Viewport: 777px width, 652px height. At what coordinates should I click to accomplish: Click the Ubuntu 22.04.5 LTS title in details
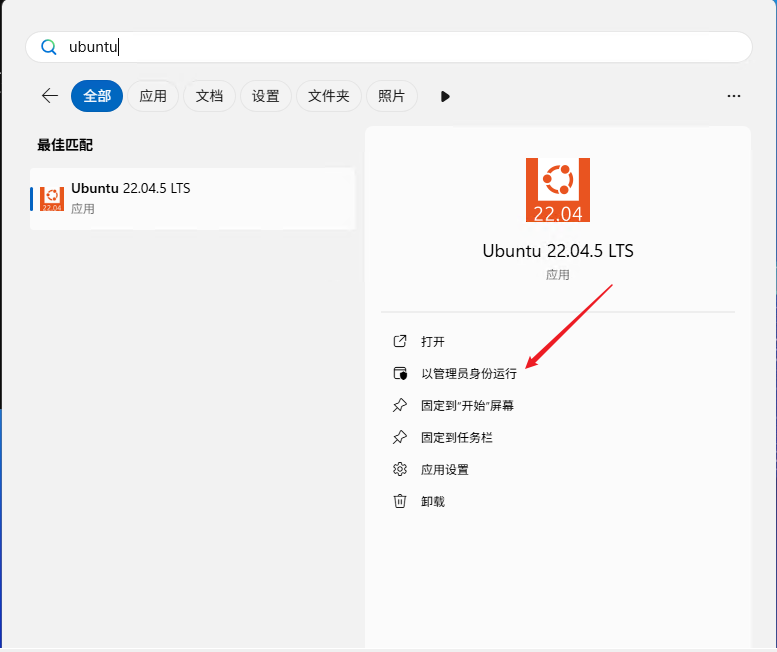tap(558, 251)
